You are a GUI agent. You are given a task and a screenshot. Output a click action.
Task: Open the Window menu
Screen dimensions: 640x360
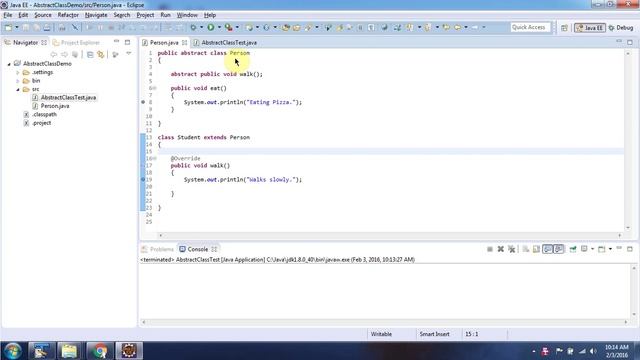click(x=187, y=15)
